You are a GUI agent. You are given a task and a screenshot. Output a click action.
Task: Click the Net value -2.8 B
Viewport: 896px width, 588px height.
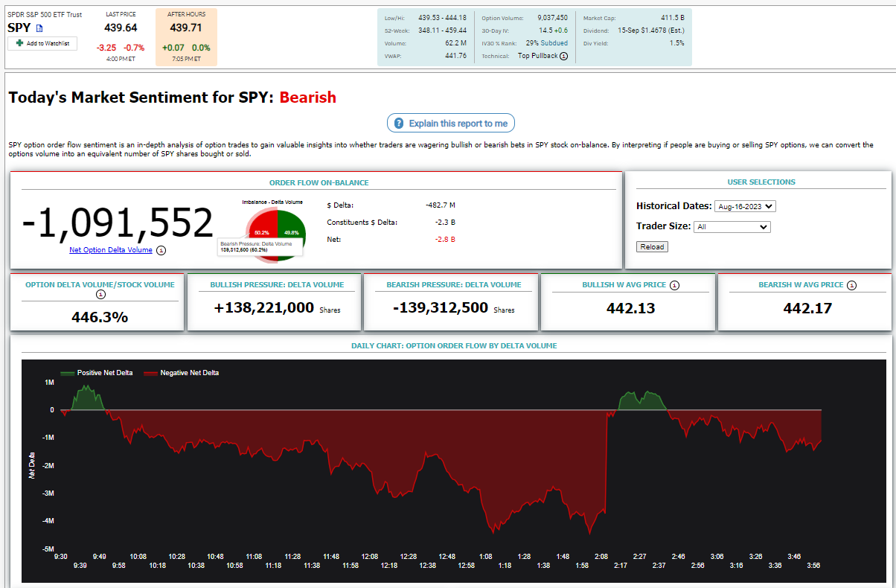[x=446, y=239]
